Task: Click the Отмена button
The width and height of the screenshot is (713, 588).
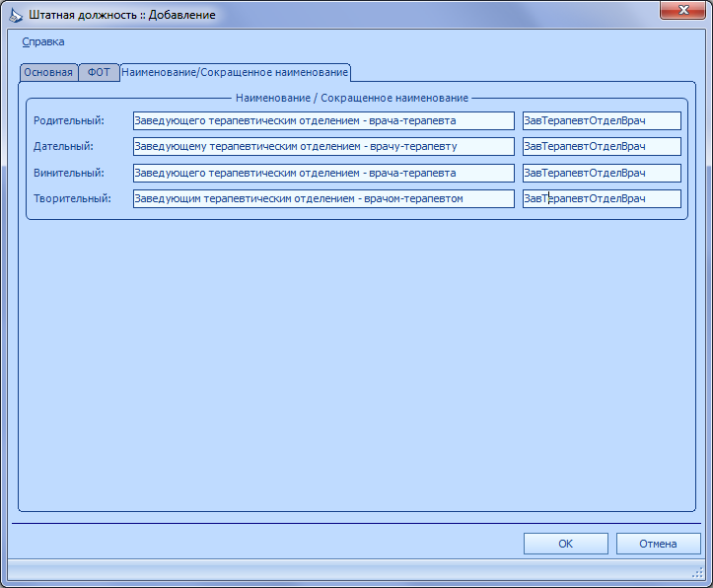Action: [x=658, y=544]
